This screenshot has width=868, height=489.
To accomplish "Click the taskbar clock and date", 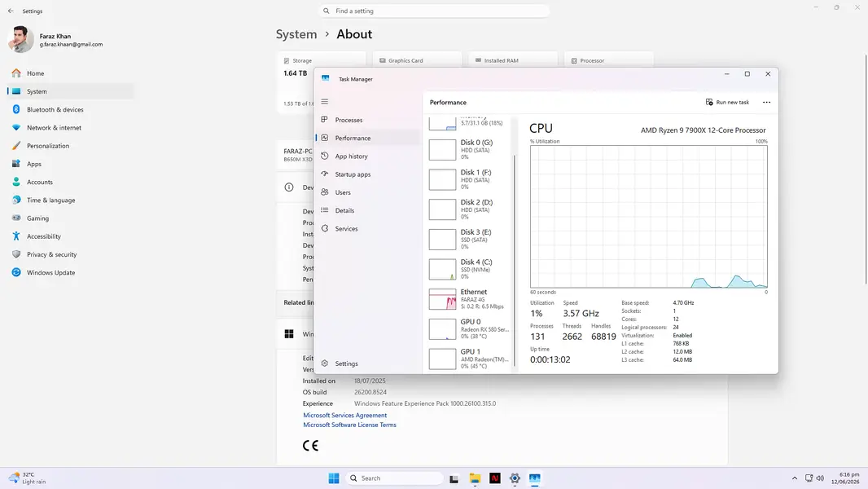I will (x=846, y=478).
